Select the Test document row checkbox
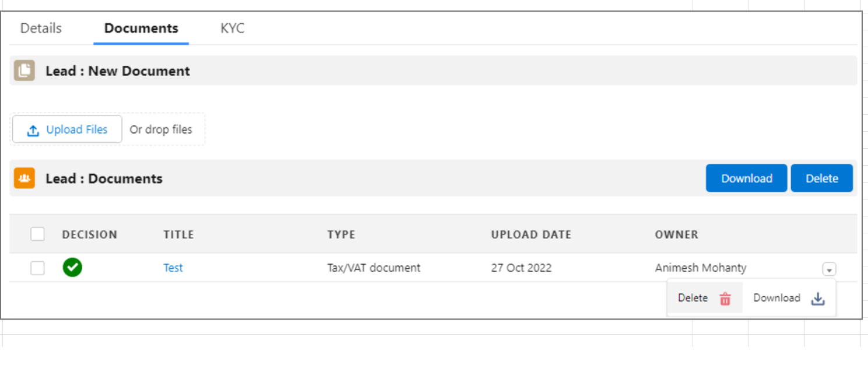This screenshot has height=378, width=868. (37, 268)
